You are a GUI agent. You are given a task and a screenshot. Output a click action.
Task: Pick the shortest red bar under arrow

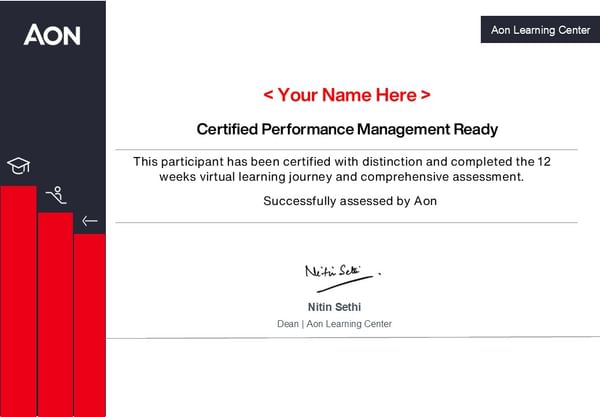click(89, 325)
